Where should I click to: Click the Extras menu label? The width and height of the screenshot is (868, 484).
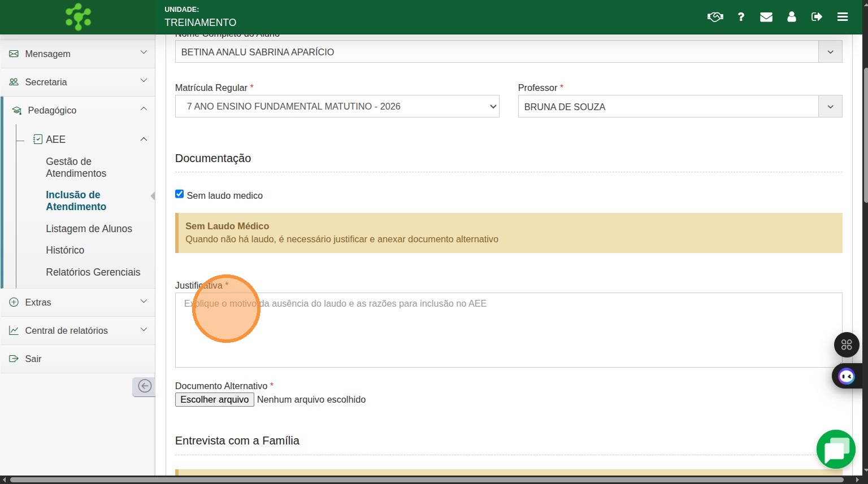pyautogui.click(x=38, y=302)
